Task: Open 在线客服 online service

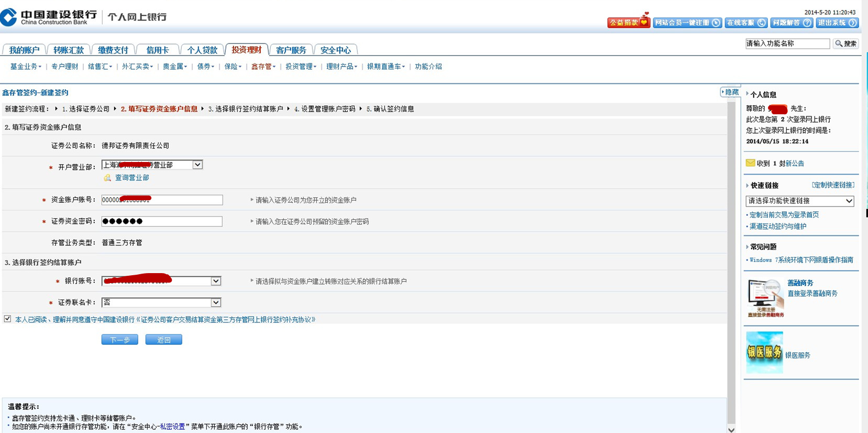Action: click(x=746, y=23)
